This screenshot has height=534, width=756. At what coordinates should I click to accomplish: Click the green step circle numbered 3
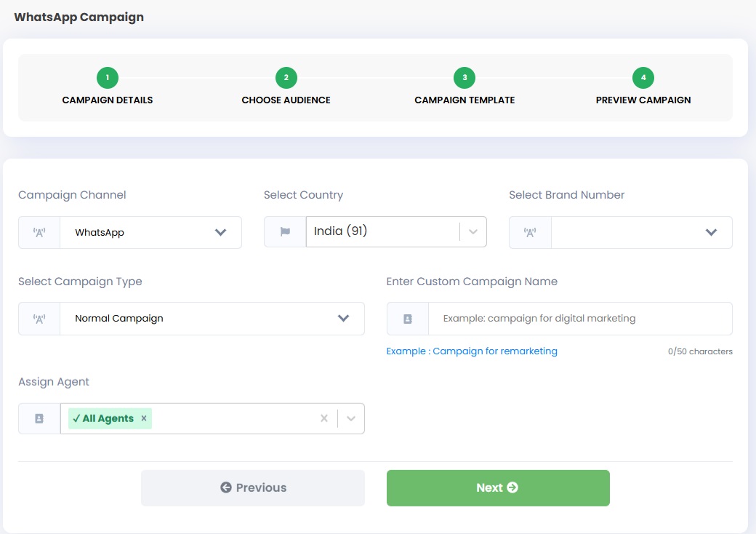tap(465, 76)
